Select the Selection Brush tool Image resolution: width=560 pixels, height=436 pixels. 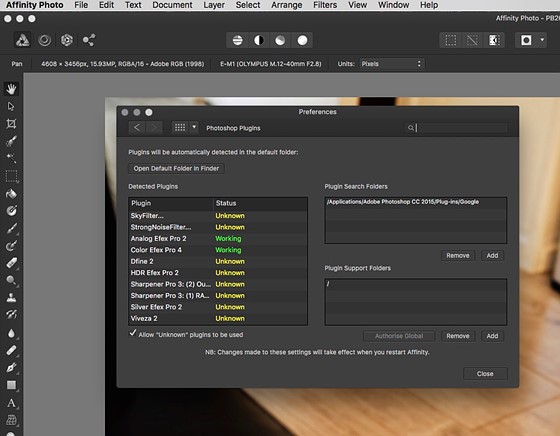point(11,141)
